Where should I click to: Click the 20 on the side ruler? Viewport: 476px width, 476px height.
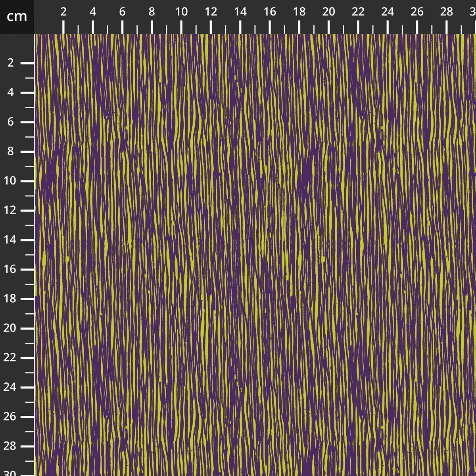point(10,328)
